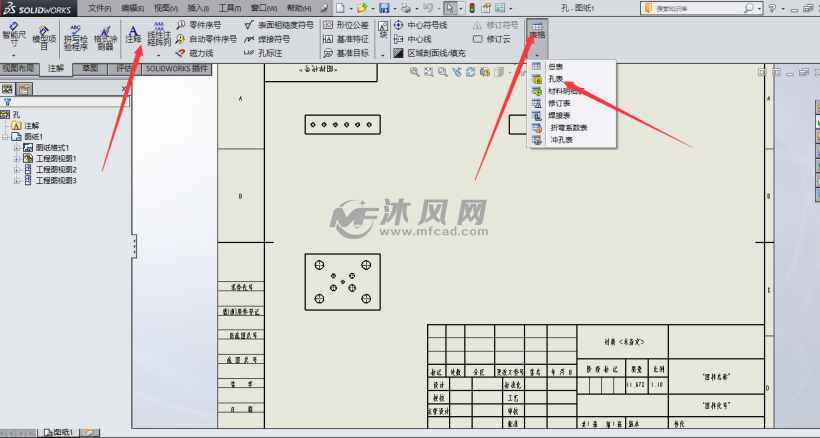Screen dimensions: 820x438
Task: Insert a 修订云 revision cloud
Action: (491, 39)
